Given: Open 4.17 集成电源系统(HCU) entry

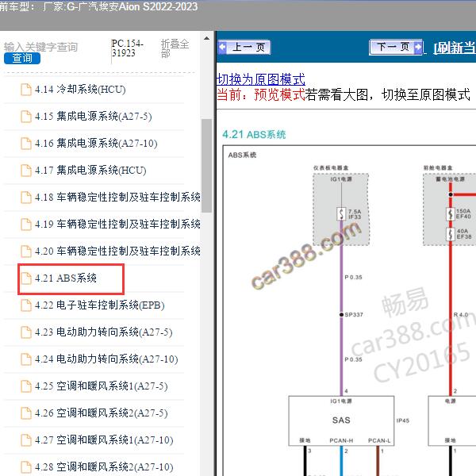Looking at the screenshot, I should tap(90, 171).
